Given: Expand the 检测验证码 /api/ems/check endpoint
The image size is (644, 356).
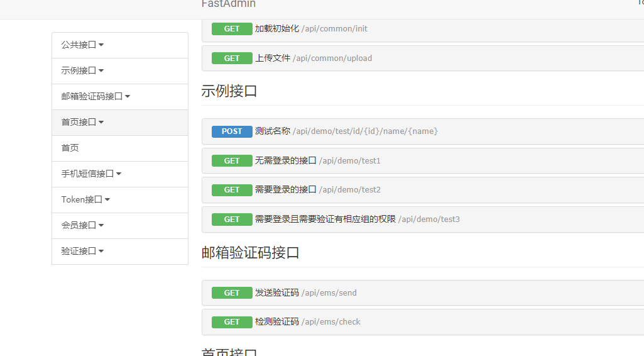Looking at the screenshot, I should point(307,322).
